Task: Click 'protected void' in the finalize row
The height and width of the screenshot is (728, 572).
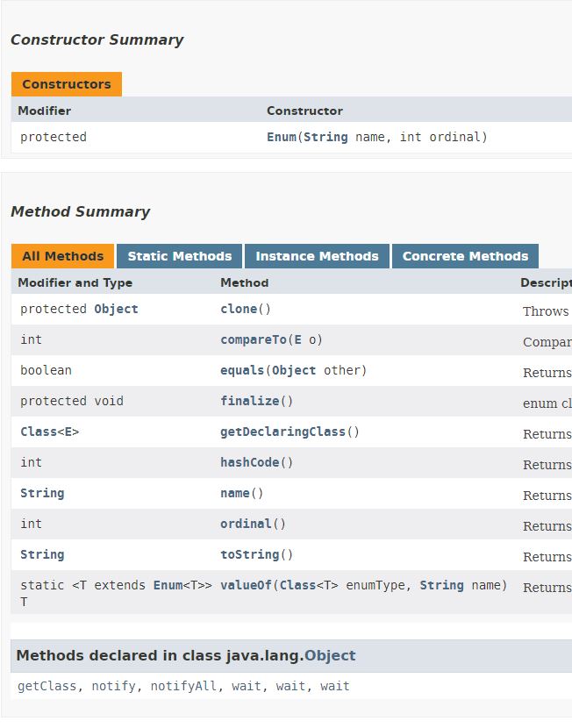Action: pos(72,401)
